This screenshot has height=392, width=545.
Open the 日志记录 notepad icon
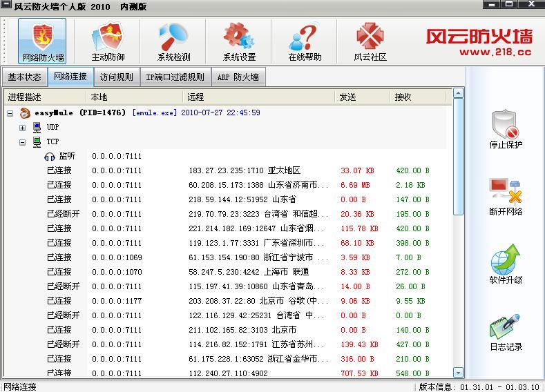[x=506, y=326]
